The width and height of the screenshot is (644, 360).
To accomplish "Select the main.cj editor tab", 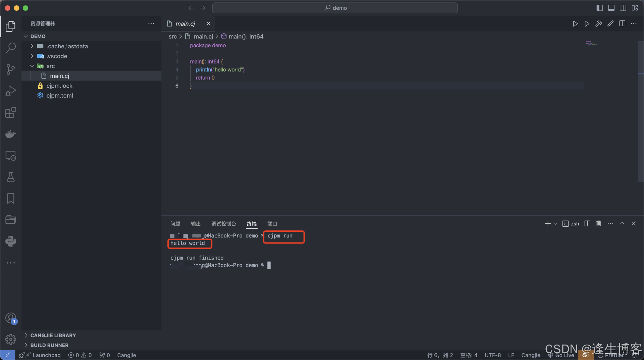I will 185,24.
